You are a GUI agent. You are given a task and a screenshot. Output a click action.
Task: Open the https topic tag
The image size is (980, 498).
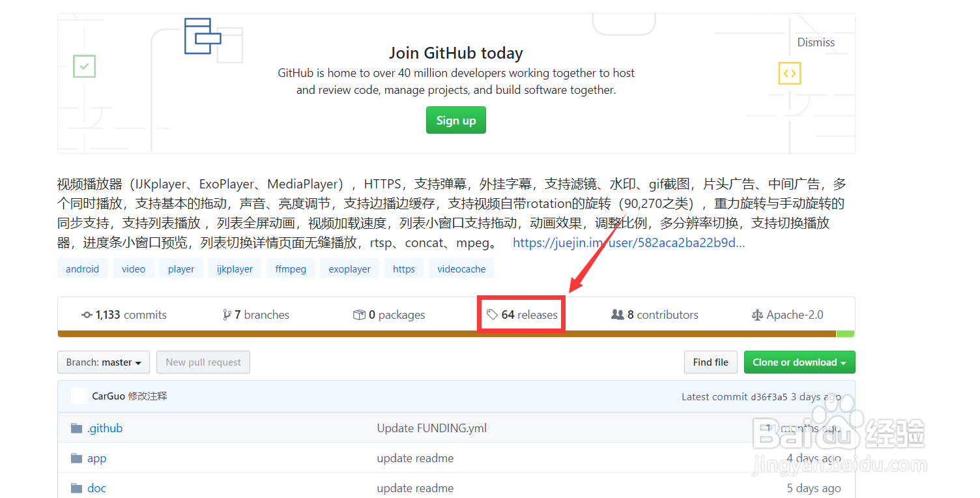tap(404, 269)
